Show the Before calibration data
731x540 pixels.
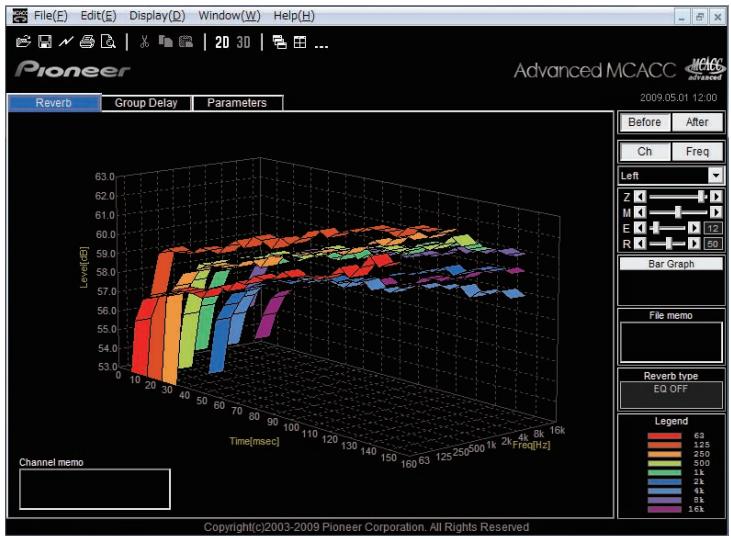(645, 122)
